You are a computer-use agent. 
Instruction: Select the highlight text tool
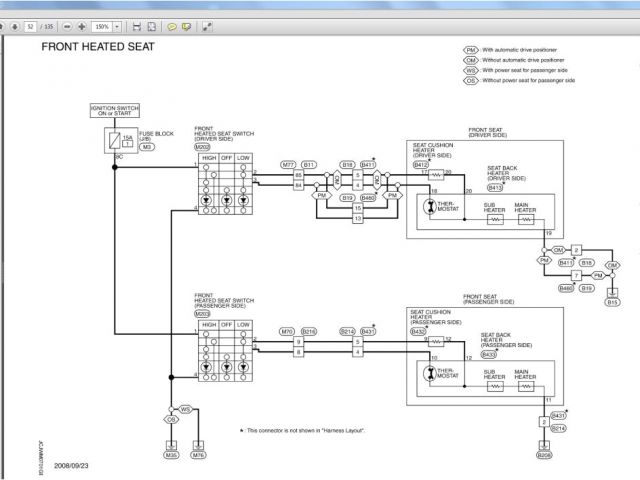point(187,26)
